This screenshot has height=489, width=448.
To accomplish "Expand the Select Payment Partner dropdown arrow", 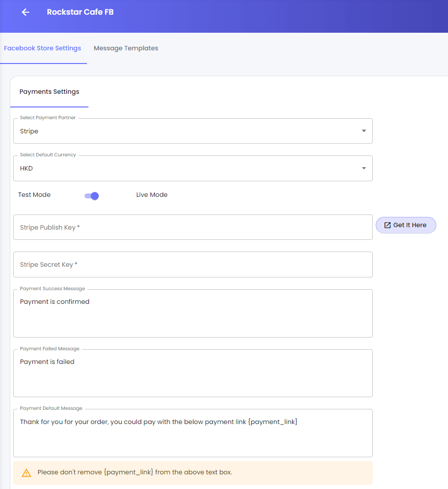I will coord(363,131).
